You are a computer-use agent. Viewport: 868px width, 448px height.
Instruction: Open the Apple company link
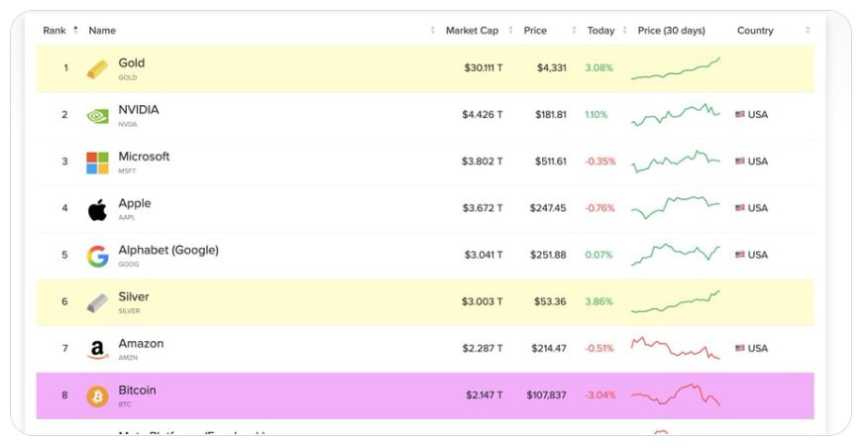click(x=135, y=203)
